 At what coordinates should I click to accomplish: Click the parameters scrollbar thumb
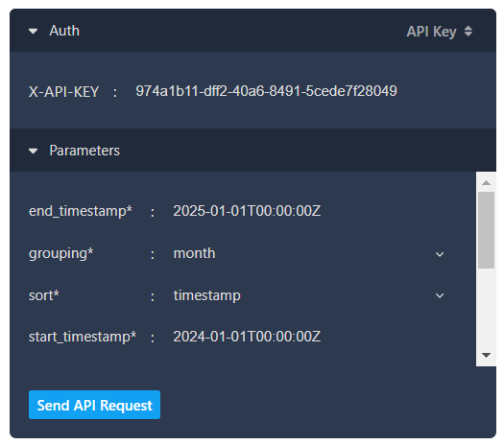pos(486,230)
